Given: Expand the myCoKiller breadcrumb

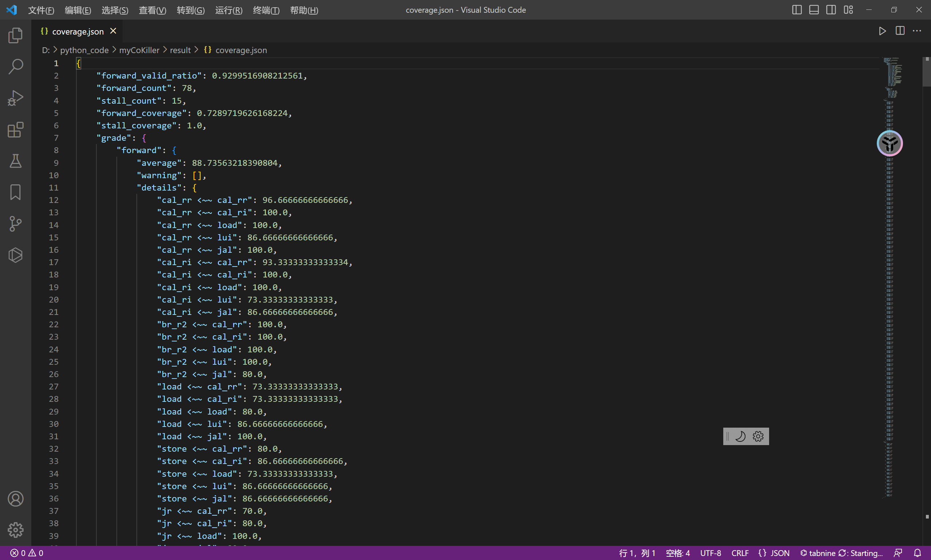Looking at the screenshot, I should pos(139,50).
